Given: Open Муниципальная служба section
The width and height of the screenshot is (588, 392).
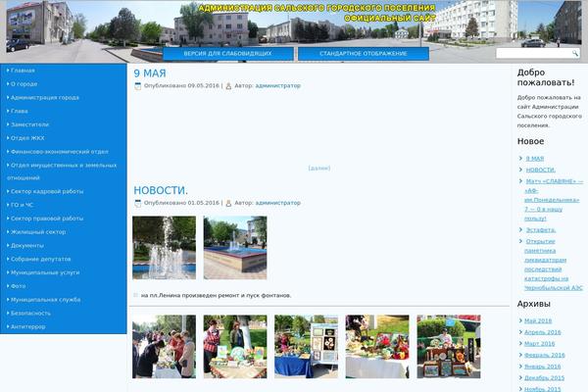Looking at the screenshot, I should [45, 300].
